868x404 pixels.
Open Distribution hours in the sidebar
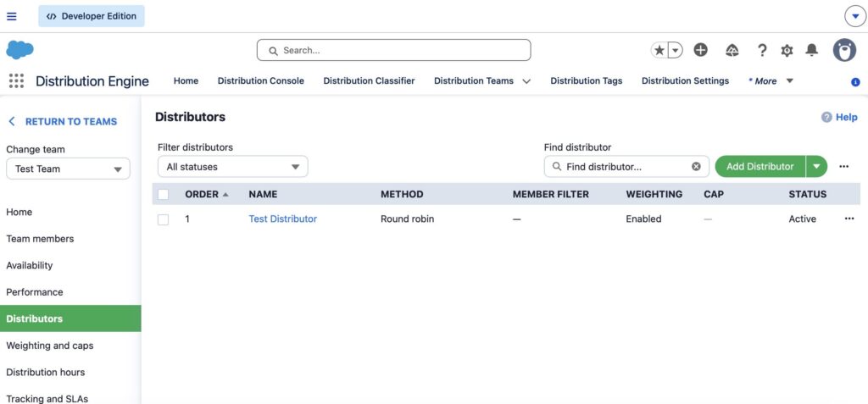46,372
